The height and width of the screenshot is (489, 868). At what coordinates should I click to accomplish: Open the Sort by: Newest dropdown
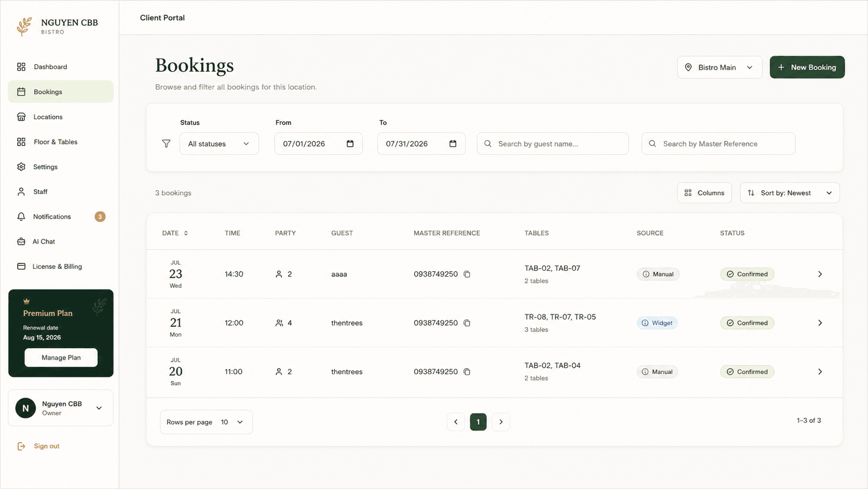point(790,193)
